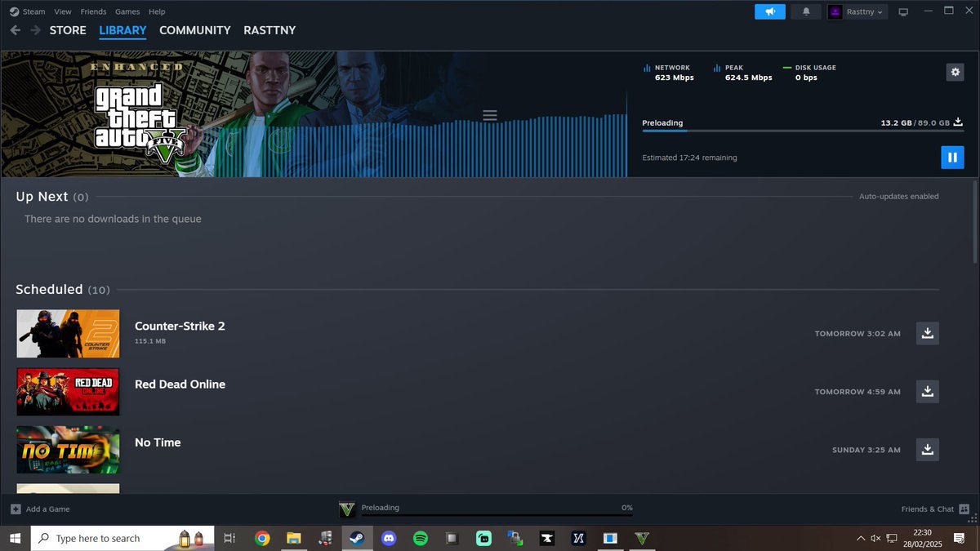Download Counter-Strike 2 update now
The width and height of the screenshot is (980, 551).
tap(928, 333)
